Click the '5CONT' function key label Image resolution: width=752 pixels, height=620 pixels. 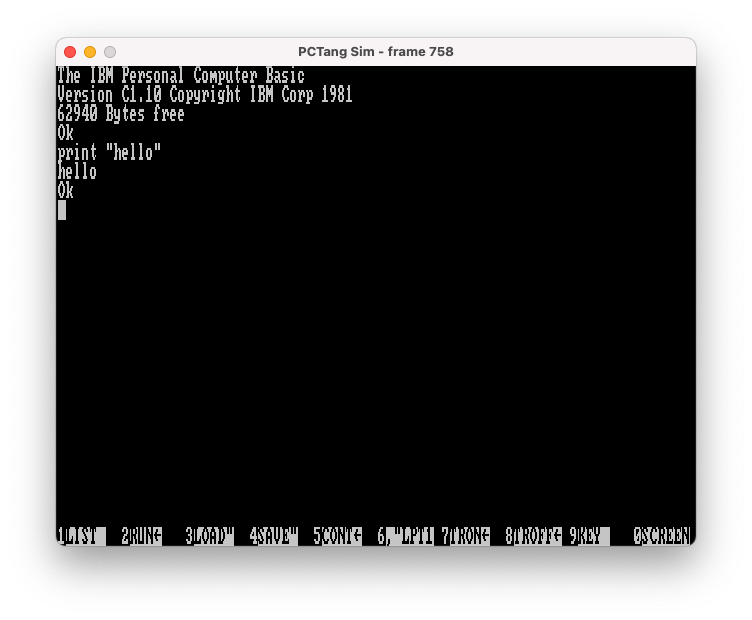[338, 536]
